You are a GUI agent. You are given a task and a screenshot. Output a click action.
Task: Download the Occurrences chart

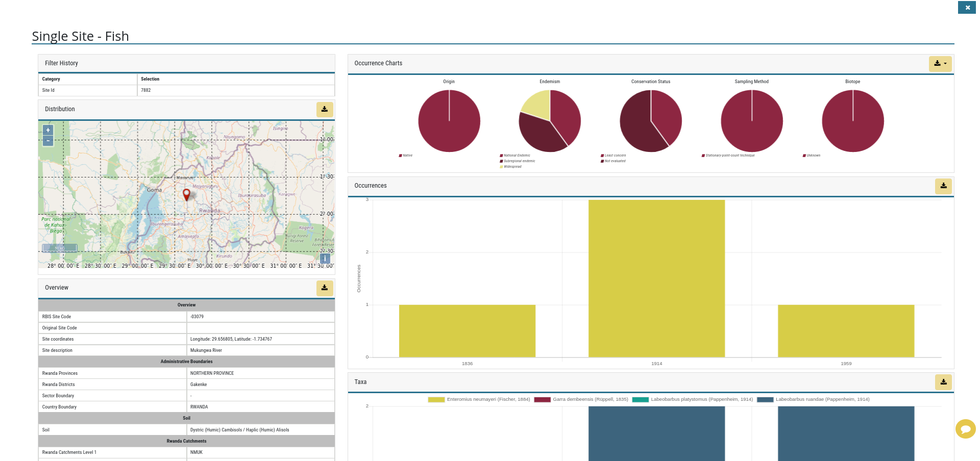point(943,186)
